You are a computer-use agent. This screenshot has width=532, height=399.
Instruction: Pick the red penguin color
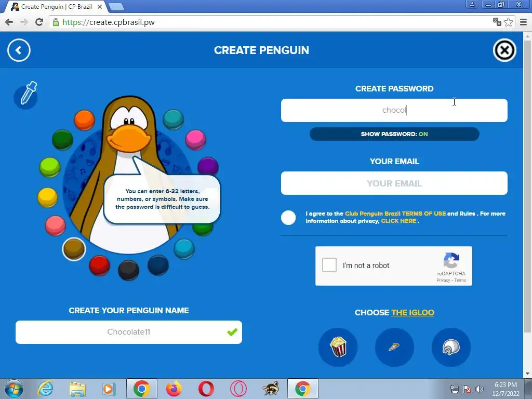coord(99,265)
